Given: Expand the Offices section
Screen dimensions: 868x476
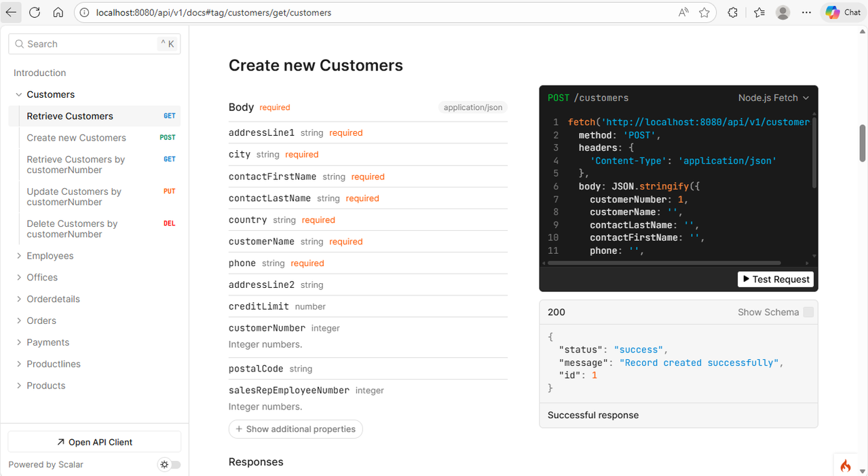Looking at the screenshot, I should coord(19,278).
